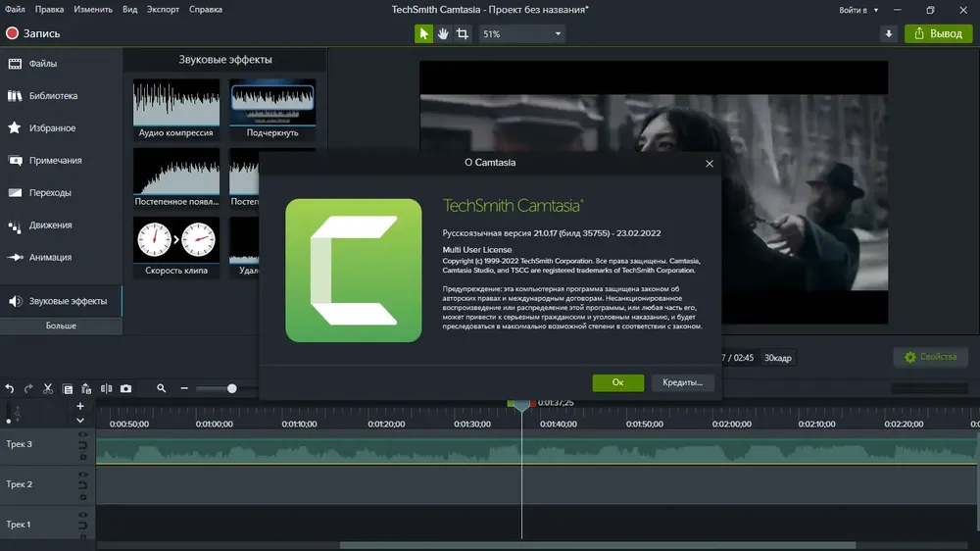The image size is (980, 551).
Task: Select the arrow edit mode tool
Action: tap(423, 33)
